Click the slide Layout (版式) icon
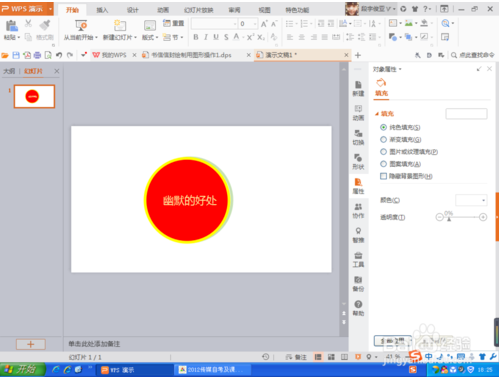 coord(150,26)
